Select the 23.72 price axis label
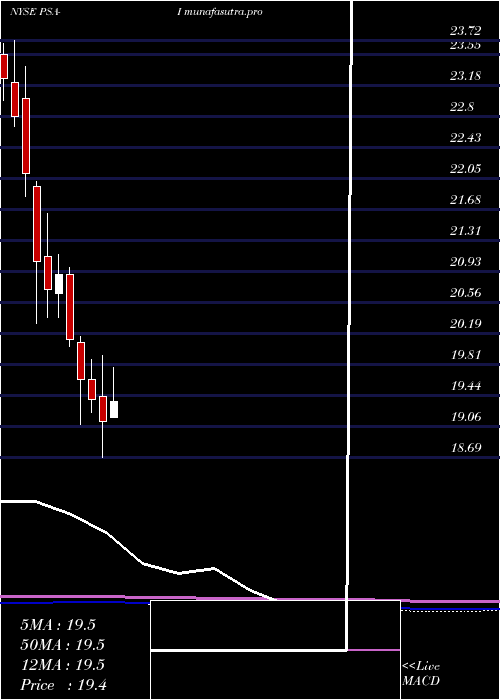500x700 pixels. 466,31
